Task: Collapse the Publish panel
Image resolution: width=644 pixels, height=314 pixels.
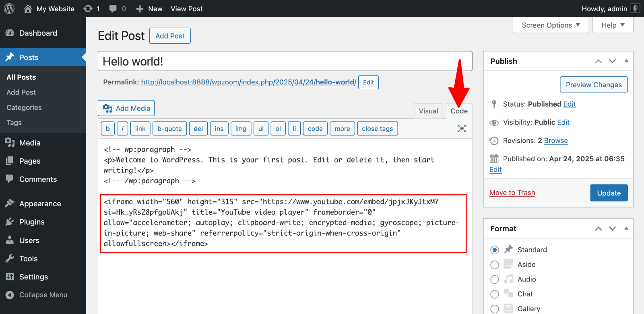Action: (x=626, y=61)
